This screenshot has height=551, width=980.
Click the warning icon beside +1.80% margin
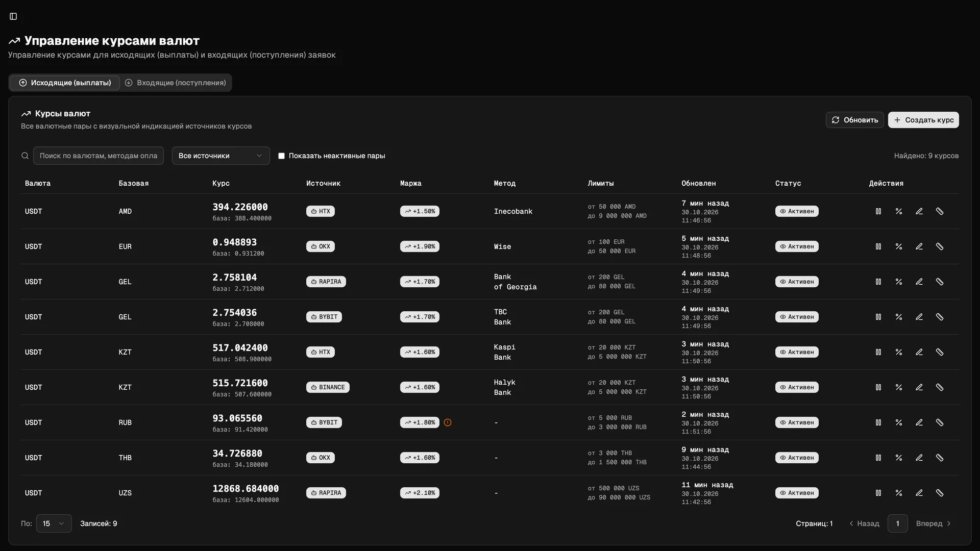(x=448, y=422)
